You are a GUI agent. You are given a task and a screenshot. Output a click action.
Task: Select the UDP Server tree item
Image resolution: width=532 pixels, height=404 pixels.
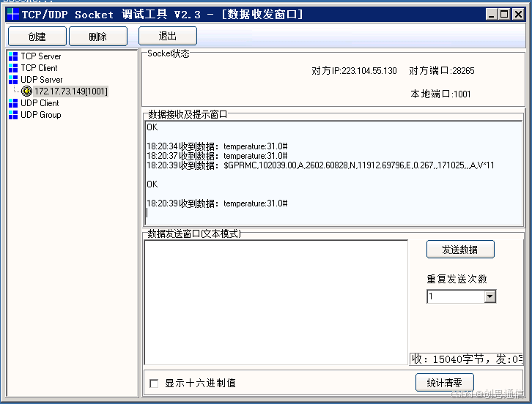pos(41,80)
